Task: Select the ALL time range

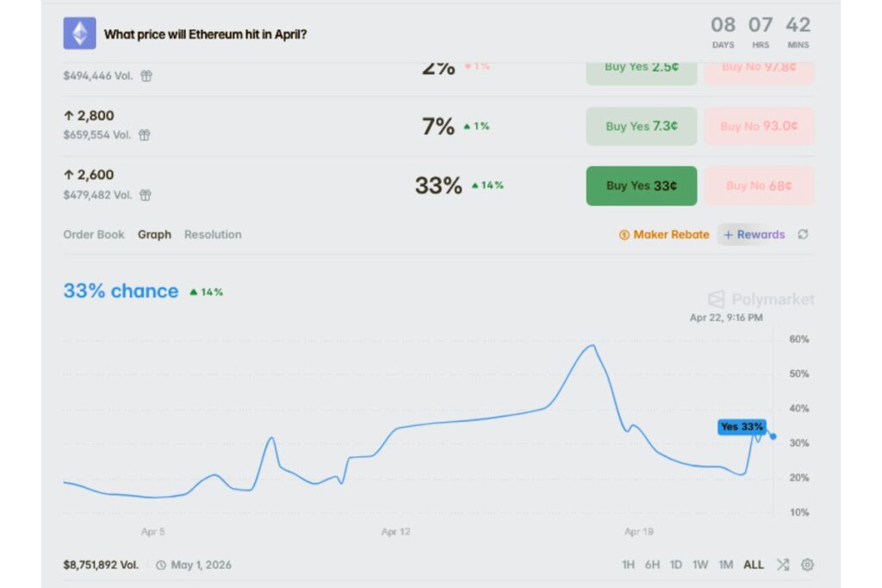Action: (754, 565)
